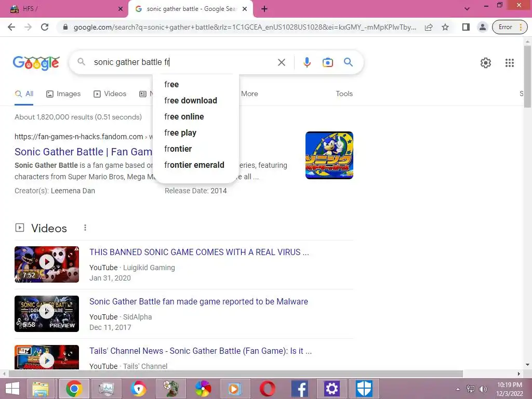Show hidden system tray icons
The height and width of the screenshot is (399, 532).
click(458, 389)
